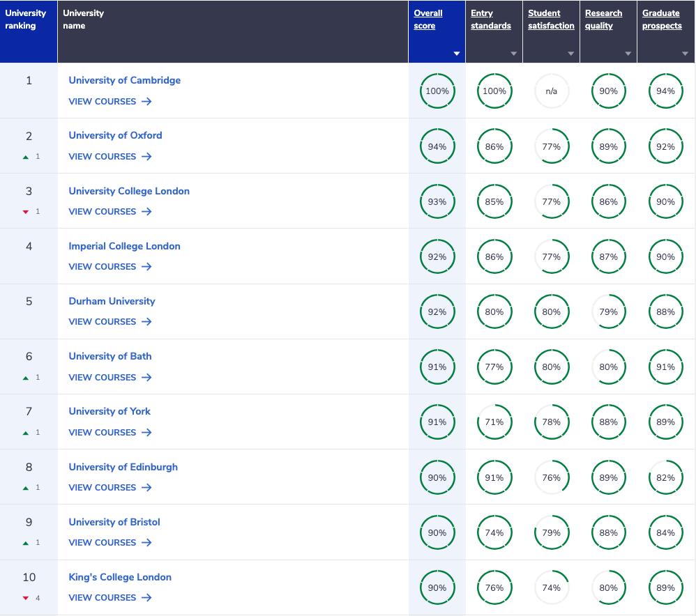The height and width of the screenshot is (616, 696).
Task: Click Oxford's green rank-up arrow
Action: (x=26, y=157)
